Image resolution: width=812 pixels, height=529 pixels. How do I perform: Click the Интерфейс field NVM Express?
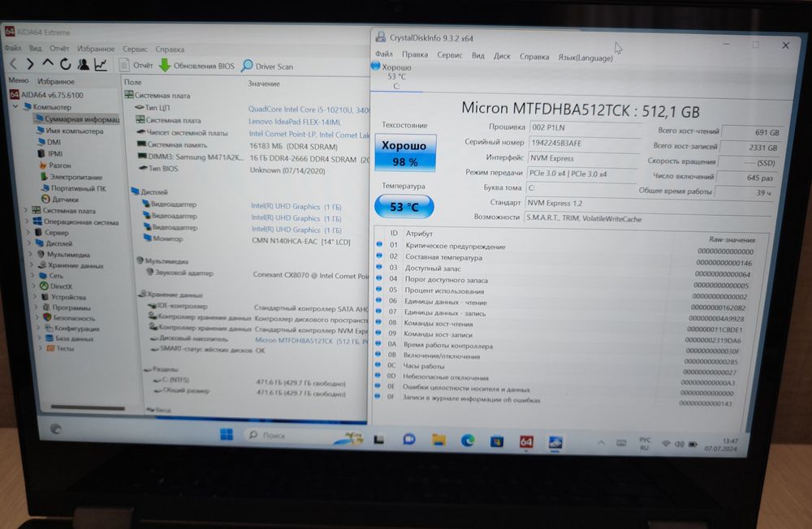[x=581, y=158]
